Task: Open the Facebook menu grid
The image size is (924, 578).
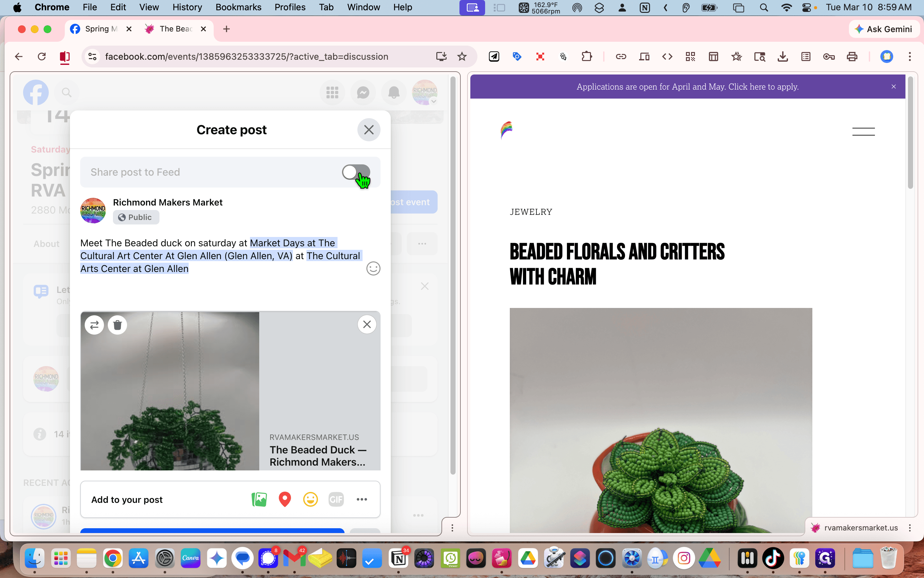Action: point(332,92)
